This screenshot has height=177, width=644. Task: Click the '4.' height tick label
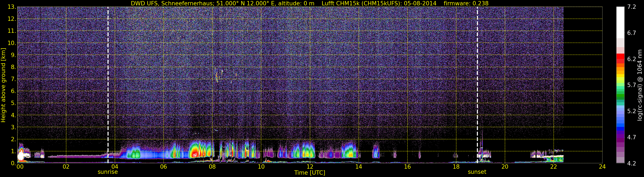pyautogui.click(x=13, y=115)
